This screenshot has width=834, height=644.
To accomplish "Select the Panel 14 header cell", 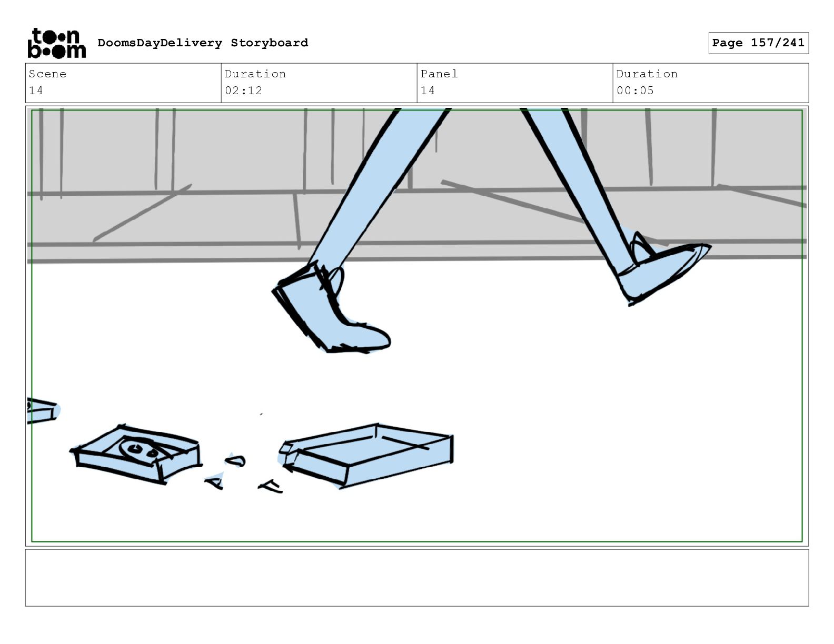I will [515, 83].
